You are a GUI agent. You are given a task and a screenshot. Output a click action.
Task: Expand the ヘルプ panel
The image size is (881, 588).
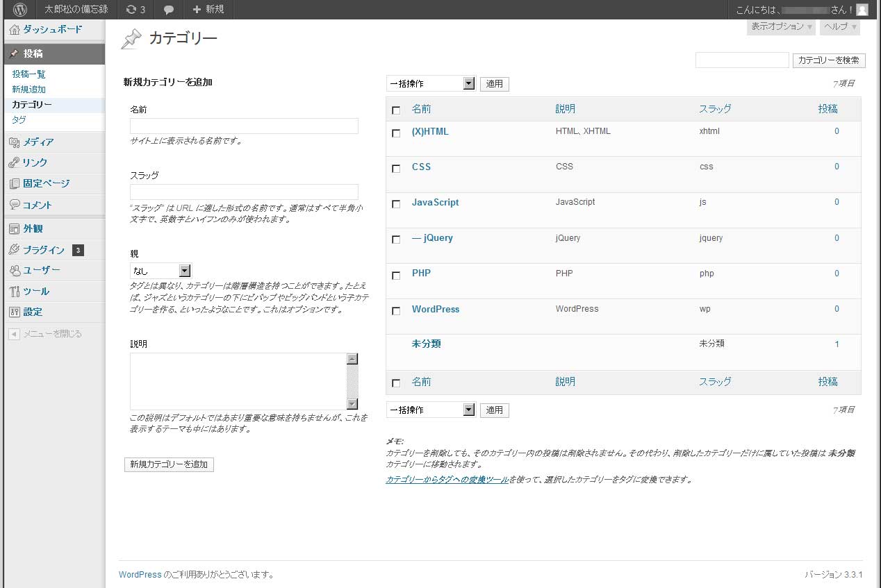point(840,26)
